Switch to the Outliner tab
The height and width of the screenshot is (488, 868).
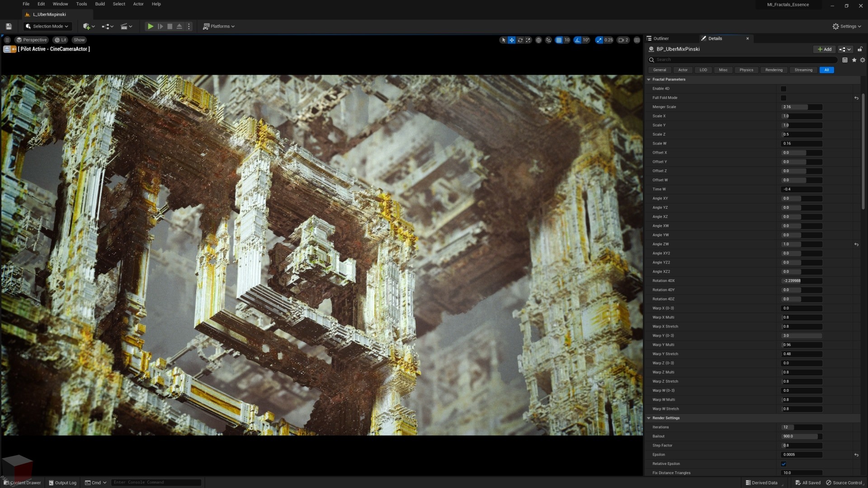coord(660,38)
